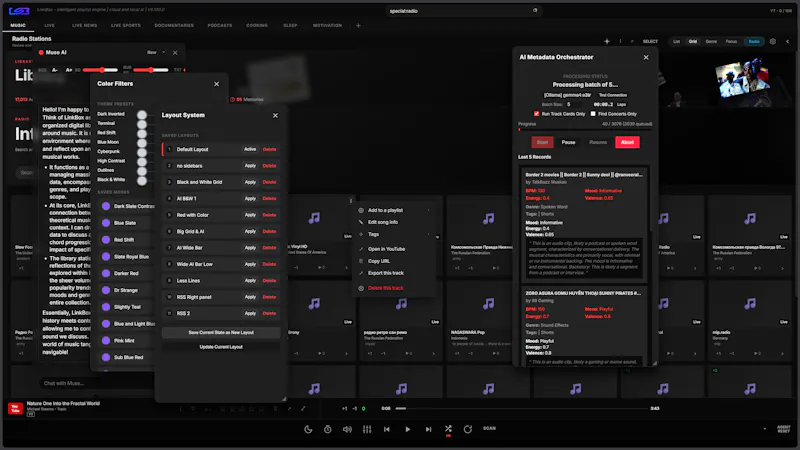Toggle the shuffle icon in player bar
Screen dimensions: 800x450
tap(448, 429)
